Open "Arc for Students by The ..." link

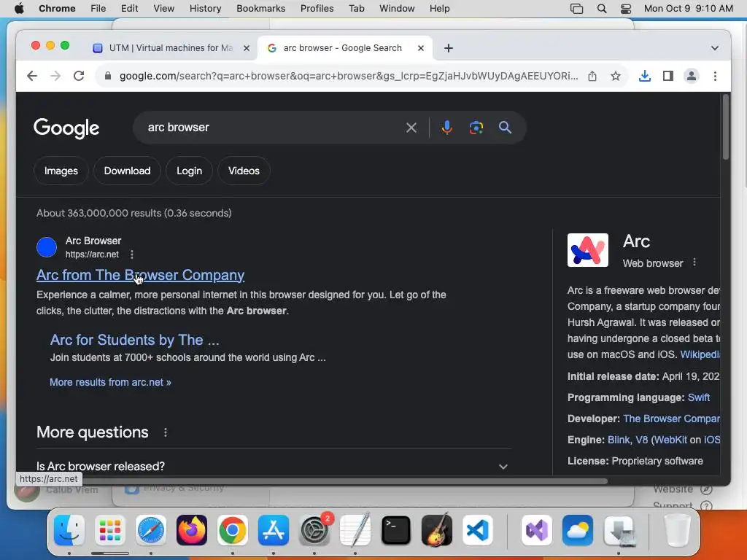[135, 340]
